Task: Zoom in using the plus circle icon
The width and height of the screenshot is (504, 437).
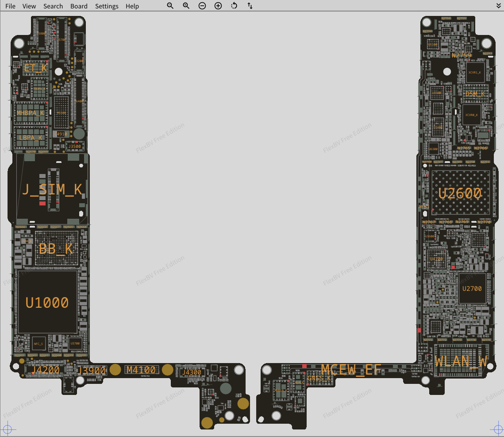Action: pos(218,6)
